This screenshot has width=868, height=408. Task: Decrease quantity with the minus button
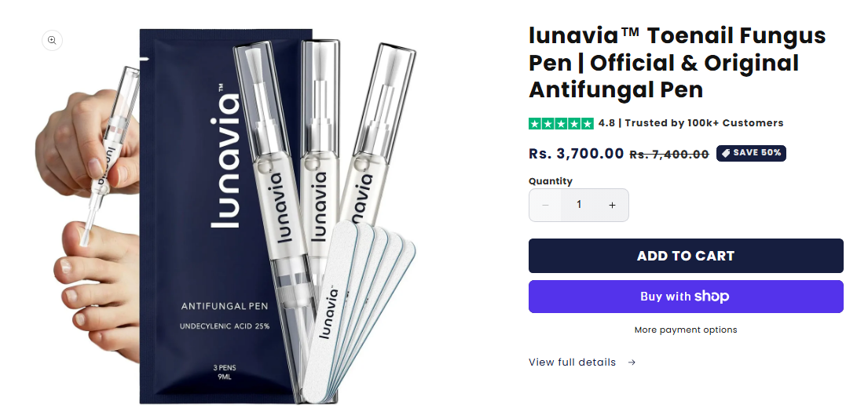pos(545,205)
